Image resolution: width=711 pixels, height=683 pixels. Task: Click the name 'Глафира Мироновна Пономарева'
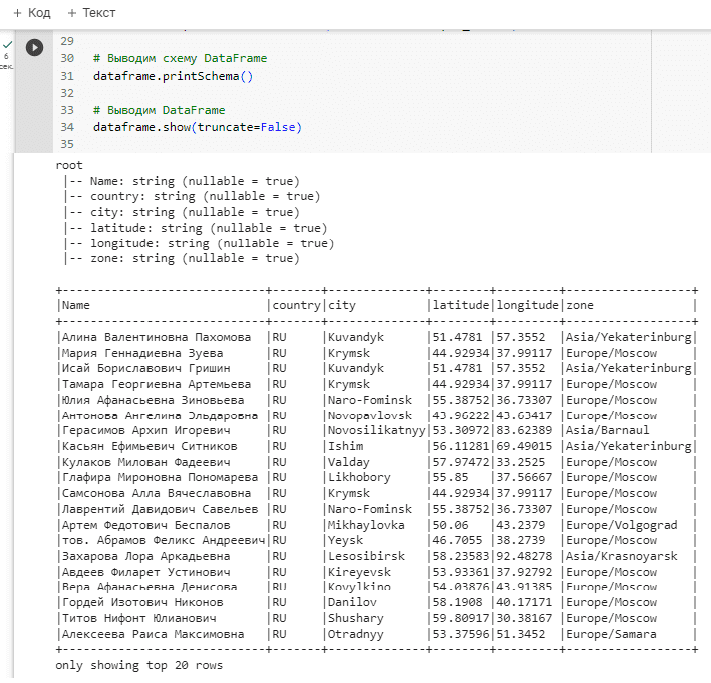pos(160,478)
